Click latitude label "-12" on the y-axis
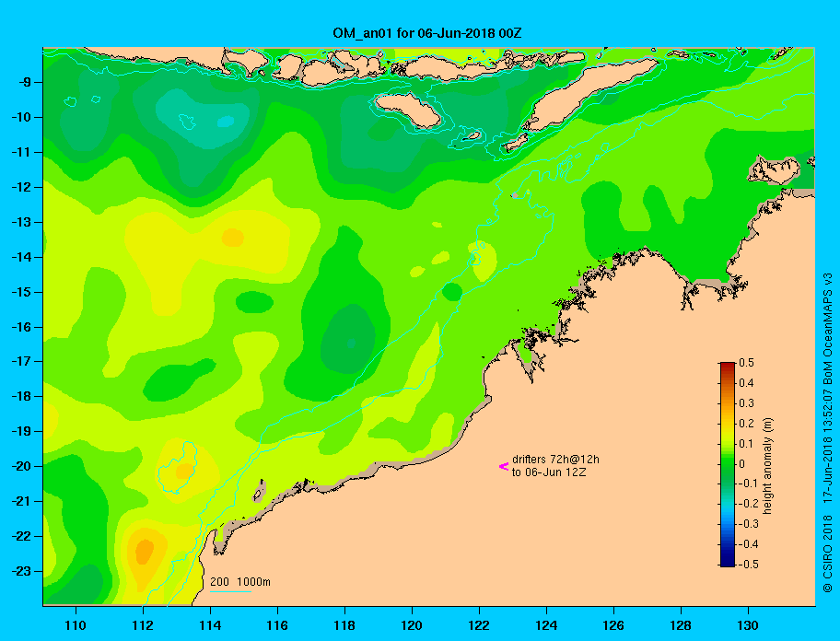This screenshot has width=840, height=641. click(x=22, y=187)
